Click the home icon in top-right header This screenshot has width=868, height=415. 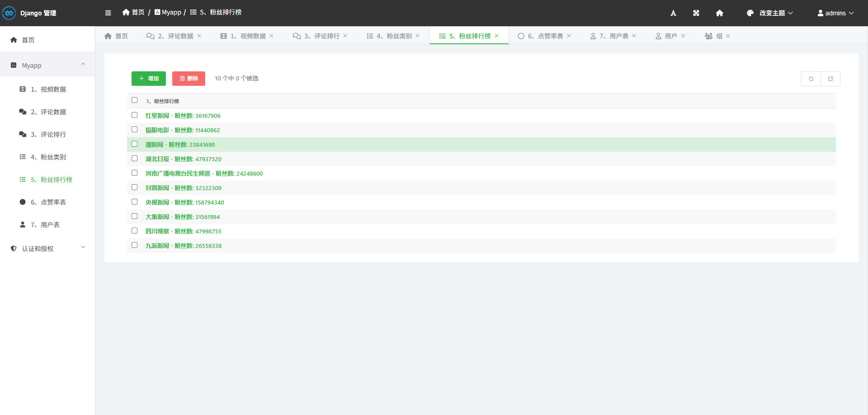[x=720, y=13]
